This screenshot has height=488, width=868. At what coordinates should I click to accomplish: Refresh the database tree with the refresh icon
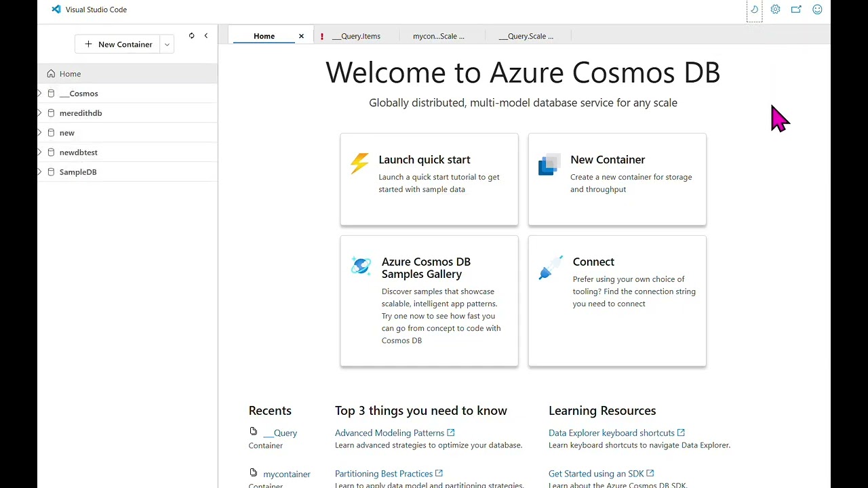coord(191,36)
